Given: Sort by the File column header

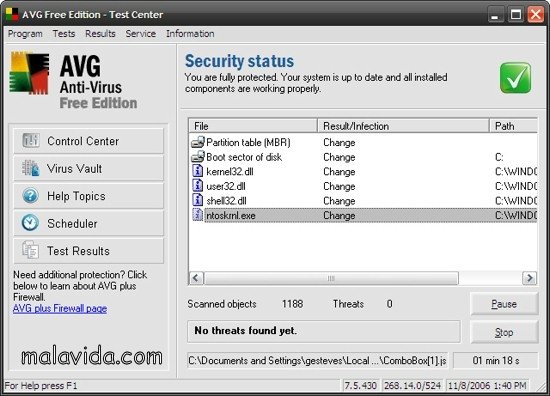Looking at the screenshot, I should pyautogui.click(x=253, y=126).
